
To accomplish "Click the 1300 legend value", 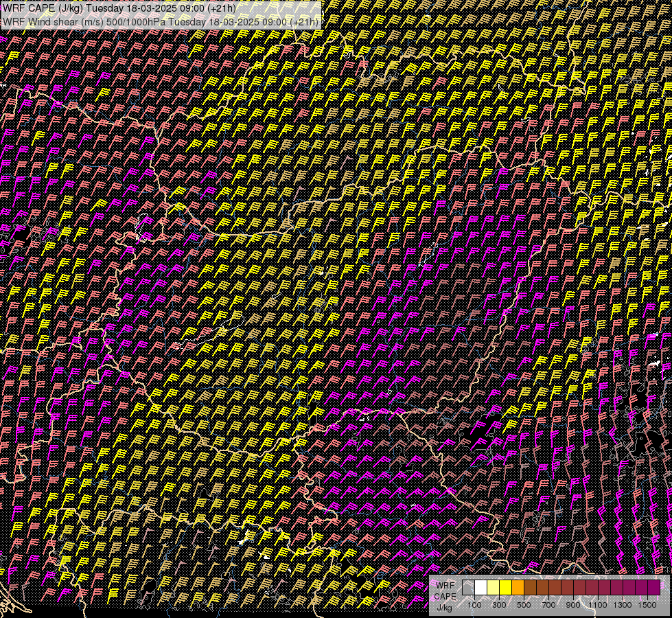I will point(623,605).
